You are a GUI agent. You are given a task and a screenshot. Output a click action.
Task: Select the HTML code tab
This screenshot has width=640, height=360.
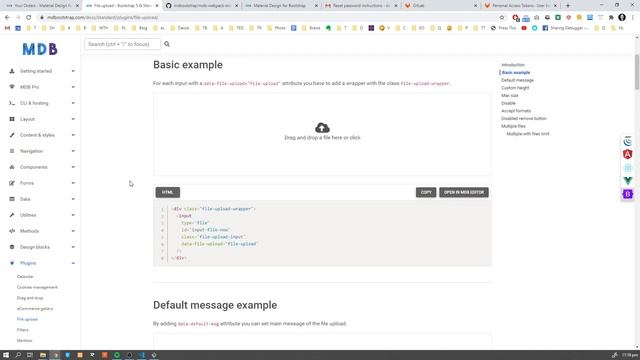[168, 192]
